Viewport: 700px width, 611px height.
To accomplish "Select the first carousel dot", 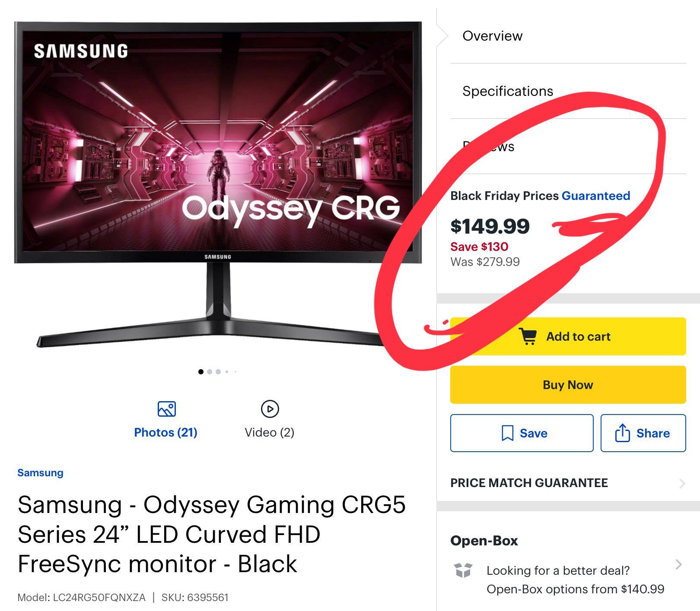I will click(x=200, y=372).
